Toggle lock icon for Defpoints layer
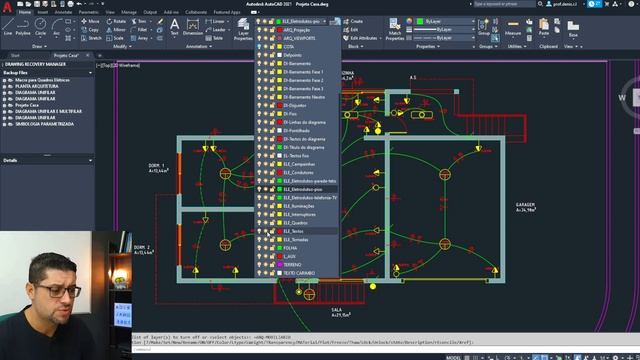Image resolution: width=640 pixels, height=360 pixels. pyautogui.click(x=272, y=55)
